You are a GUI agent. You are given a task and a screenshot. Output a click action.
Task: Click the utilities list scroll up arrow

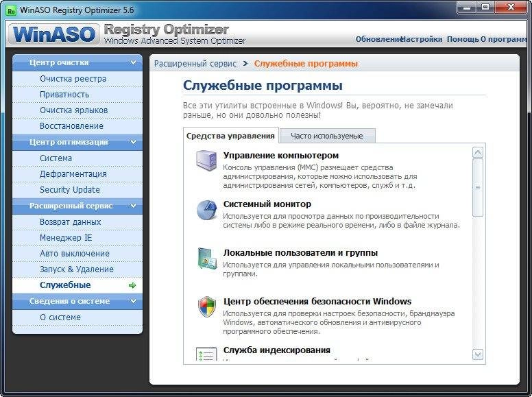click(x=478, y=152)
